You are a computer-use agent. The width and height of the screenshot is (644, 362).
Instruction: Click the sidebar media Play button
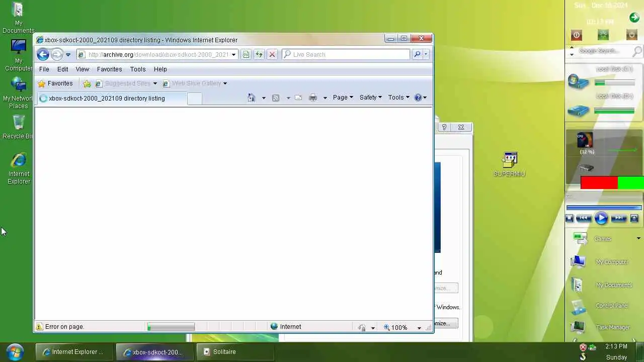[601, 218]
